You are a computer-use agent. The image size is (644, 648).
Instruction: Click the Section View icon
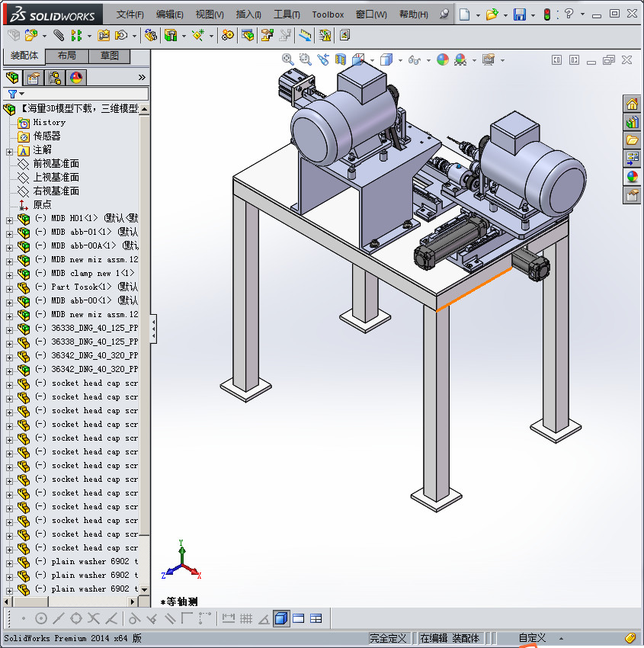[x=341, y=60]
